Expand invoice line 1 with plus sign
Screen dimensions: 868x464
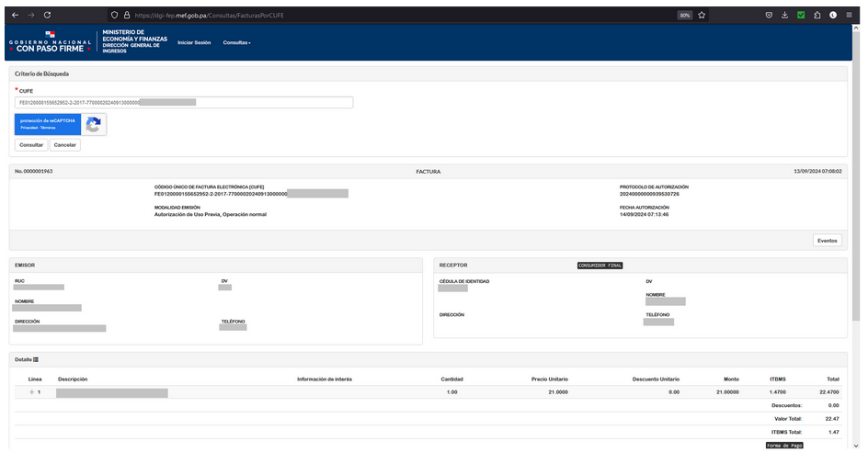[31, 391]
